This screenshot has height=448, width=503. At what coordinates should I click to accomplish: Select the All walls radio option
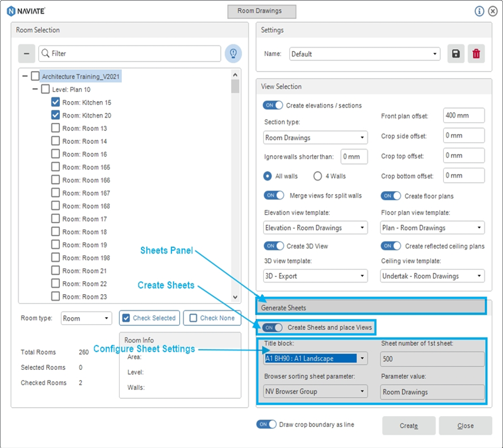pyautogui.click(x=267, y=176)
